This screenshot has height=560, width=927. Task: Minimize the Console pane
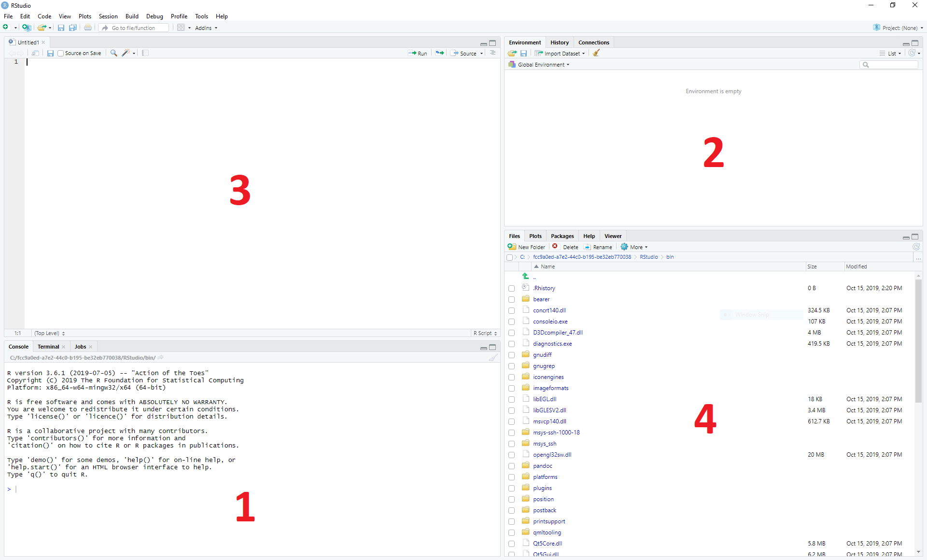tap(483, 348)
